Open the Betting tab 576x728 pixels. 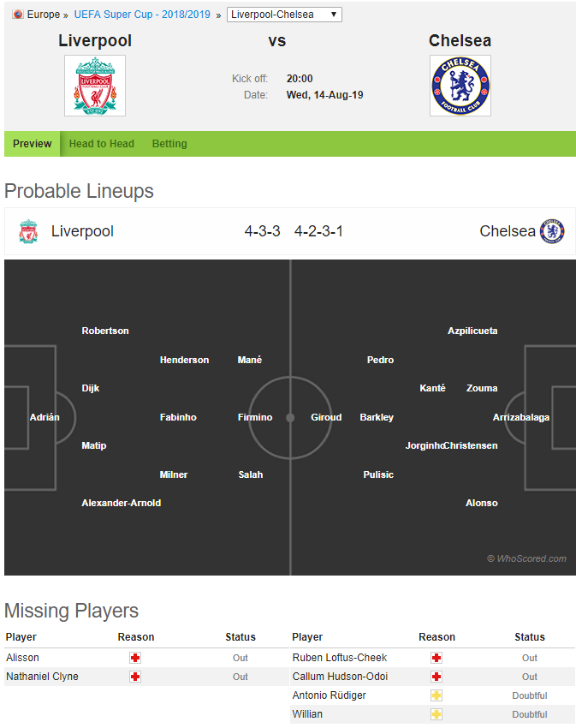tap(169, 144)
